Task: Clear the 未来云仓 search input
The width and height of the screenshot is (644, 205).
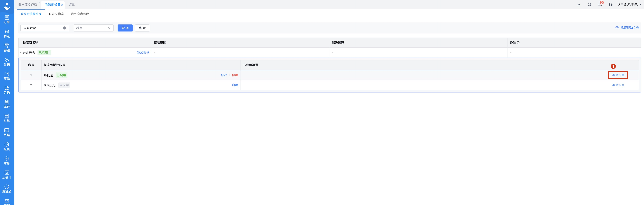Action: 65,28
